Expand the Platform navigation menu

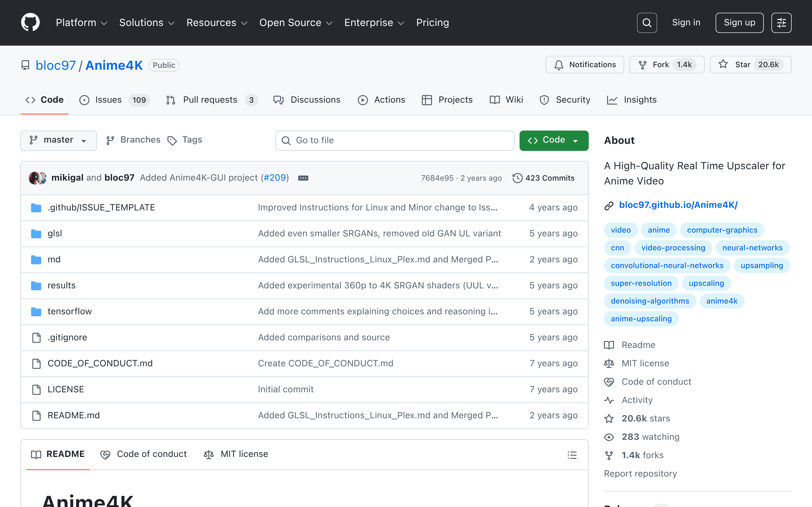point(82,23)
